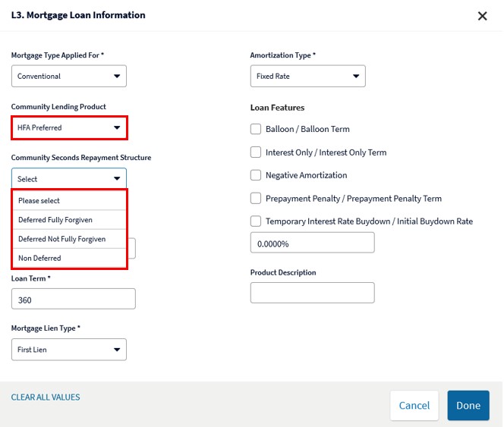Close the Mortgage Loan Information dialog
This screenshot has height=427, width=504.
point(482,16)
